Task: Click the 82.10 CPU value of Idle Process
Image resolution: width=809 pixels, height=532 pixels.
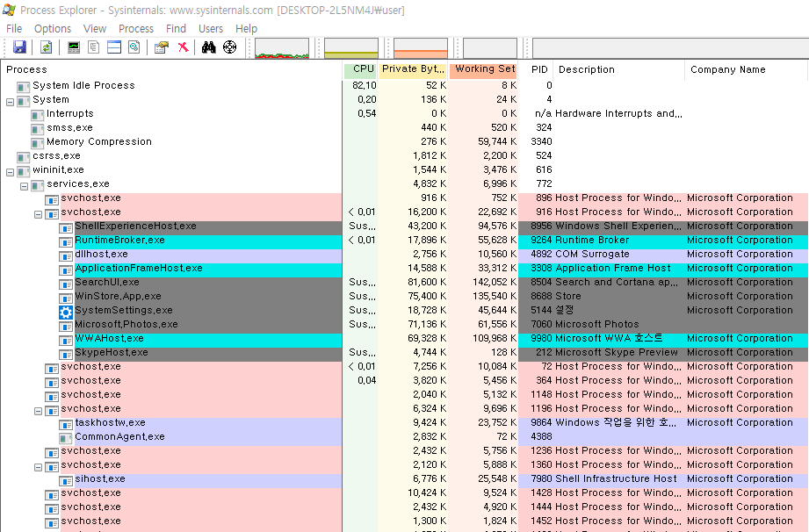Action: tap(365, 85)
